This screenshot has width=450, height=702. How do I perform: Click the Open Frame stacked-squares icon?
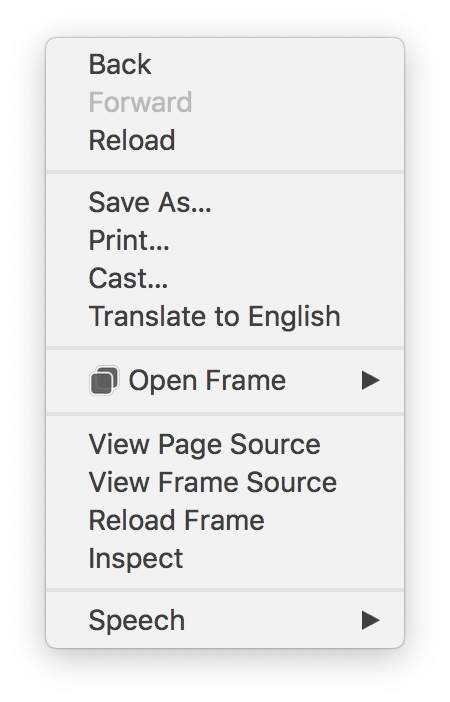click(104, 381)
